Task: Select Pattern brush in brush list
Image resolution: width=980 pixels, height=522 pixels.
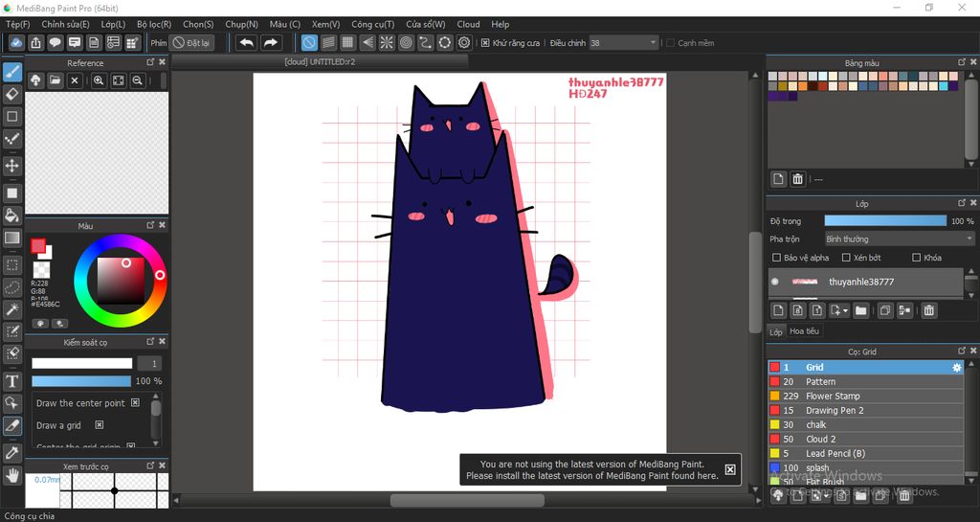Action: pos(865,381)
